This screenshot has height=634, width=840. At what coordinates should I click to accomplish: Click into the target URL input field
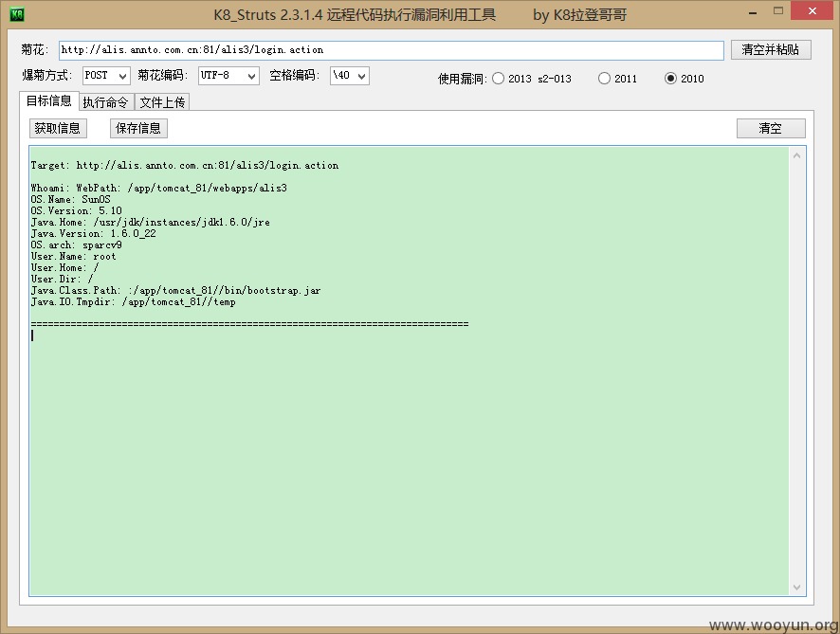tap(391, 50)
